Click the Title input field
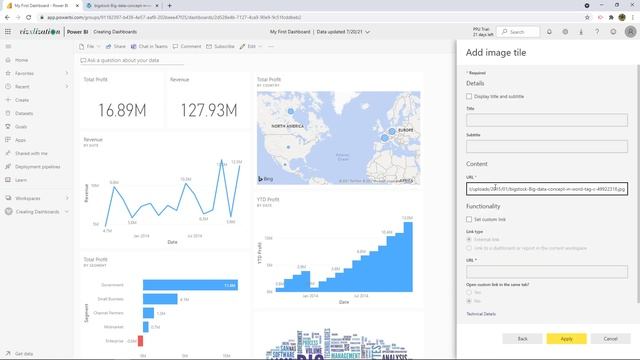The width and height of the screenshot is (640, 360). 547,120
